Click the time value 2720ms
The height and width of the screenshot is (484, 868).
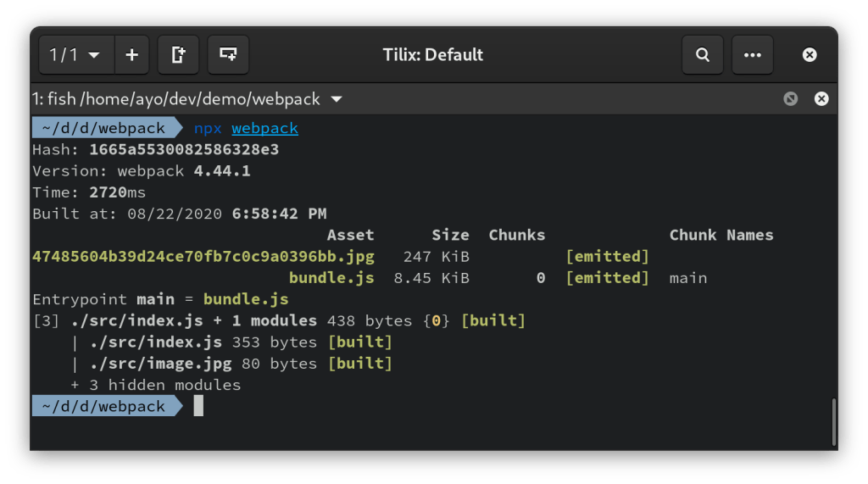[117, 192]
